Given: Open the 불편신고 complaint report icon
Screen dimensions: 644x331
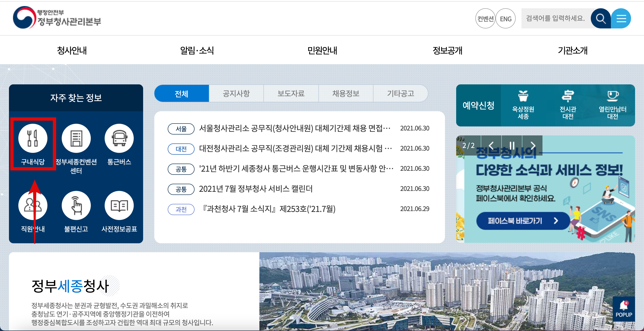Looking at the screenshot, I should (76, 206).
